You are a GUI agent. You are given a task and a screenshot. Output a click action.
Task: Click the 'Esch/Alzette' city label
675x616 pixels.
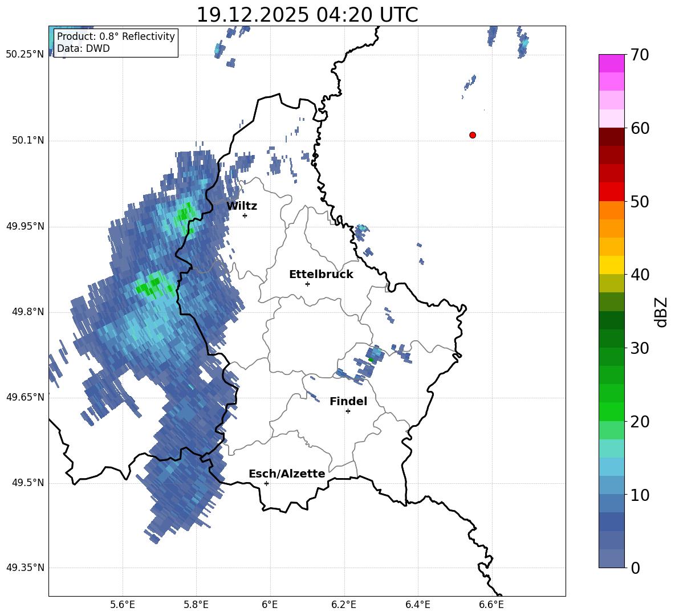pyautogui.click(x=287, y=474)
